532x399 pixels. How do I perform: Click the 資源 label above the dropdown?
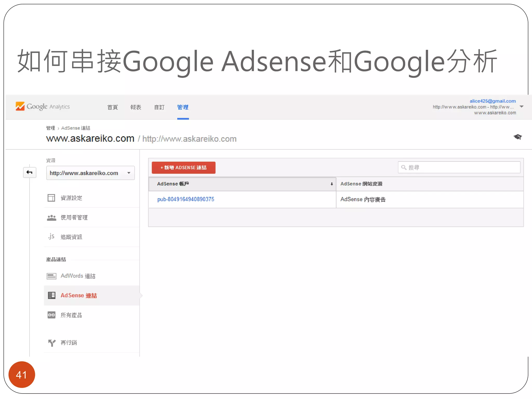coord(51,161)
